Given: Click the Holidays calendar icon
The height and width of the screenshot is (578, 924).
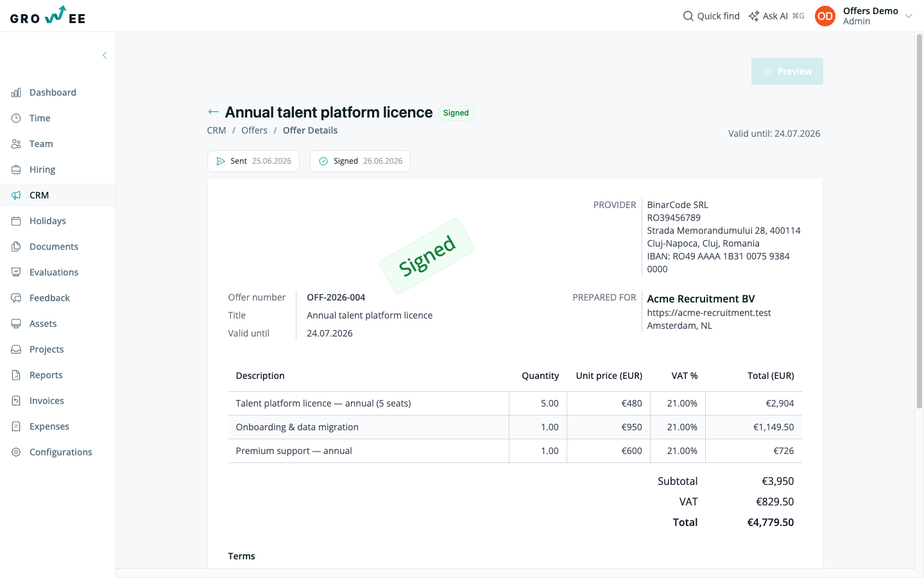Looking at the screenshot, I should [16, 221].
